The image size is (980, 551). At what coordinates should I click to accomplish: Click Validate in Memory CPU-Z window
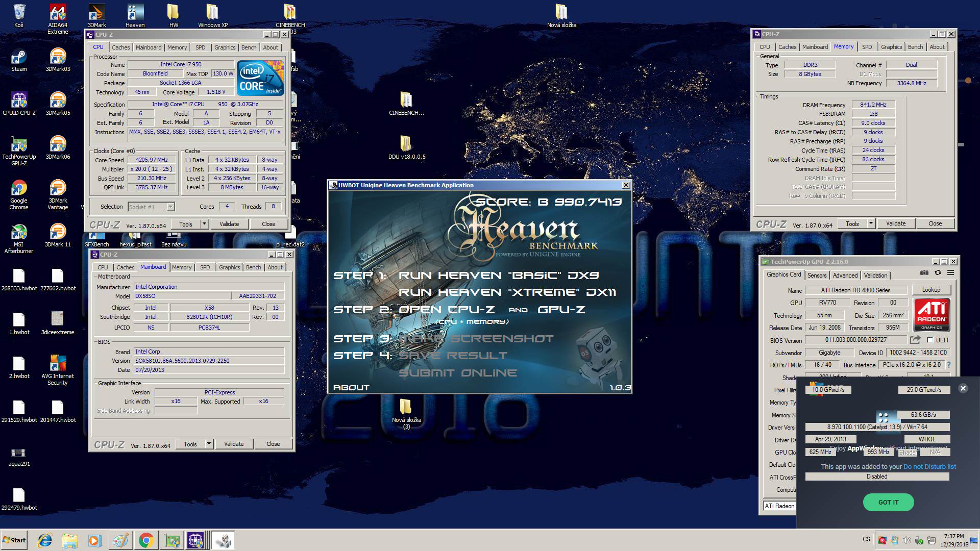point(896,223)
